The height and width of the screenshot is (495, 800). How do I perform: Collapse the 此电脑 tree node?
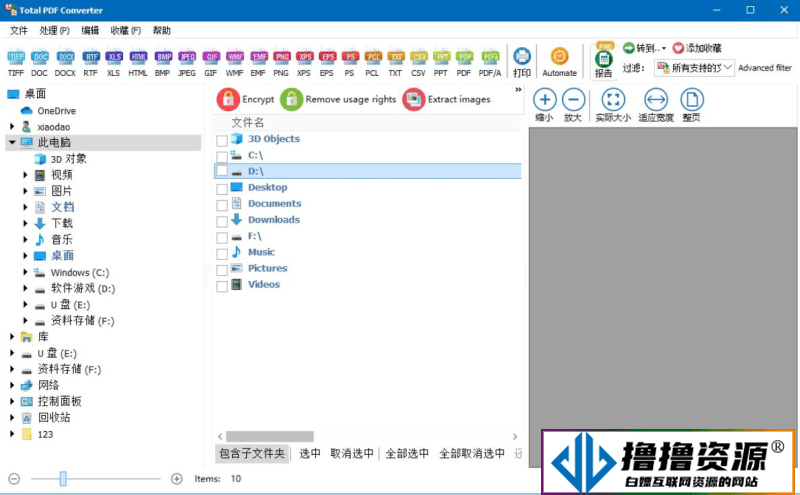point(12,142)
